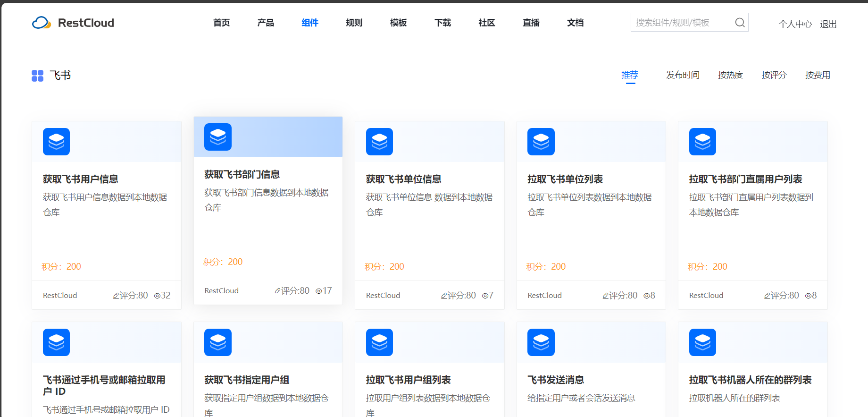Open the 飞书发送消息 title
Image resolution: width=868 pixels, height=417 pixels.
(556, 380)
